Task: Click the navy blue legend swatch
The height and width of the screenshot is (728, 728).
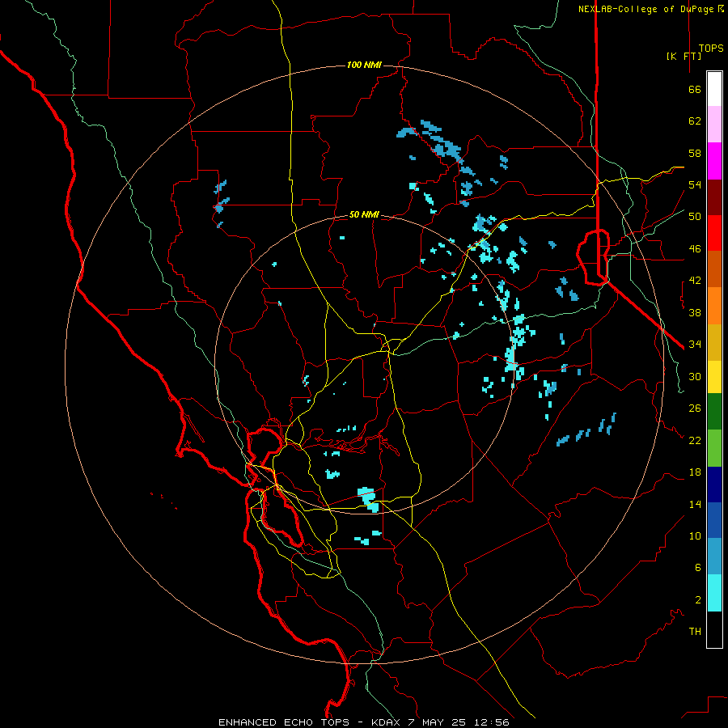Action: tap(714, 485)
